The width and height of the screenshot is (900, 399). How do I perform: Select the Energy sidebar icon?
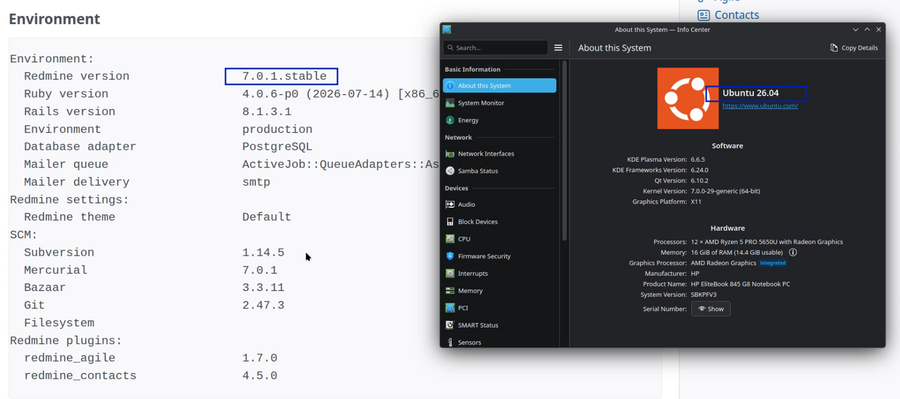(450, 120)
